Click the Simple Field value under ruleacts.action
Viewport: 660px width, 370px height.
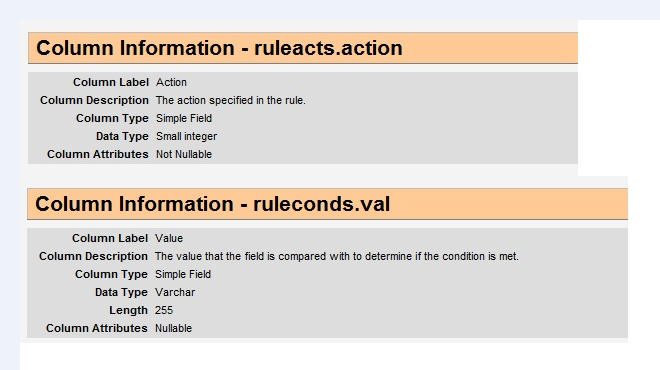tap(184, 118)
